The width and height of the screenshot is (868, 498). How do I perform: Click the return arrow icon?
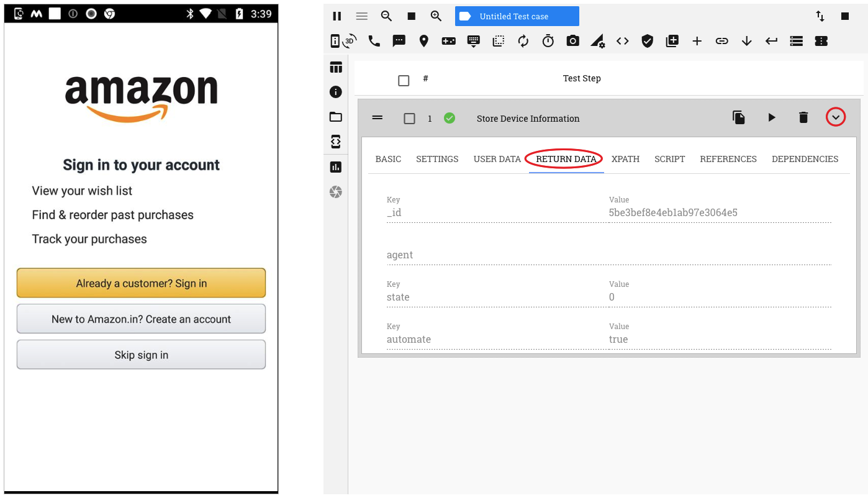tap(772, 41)
